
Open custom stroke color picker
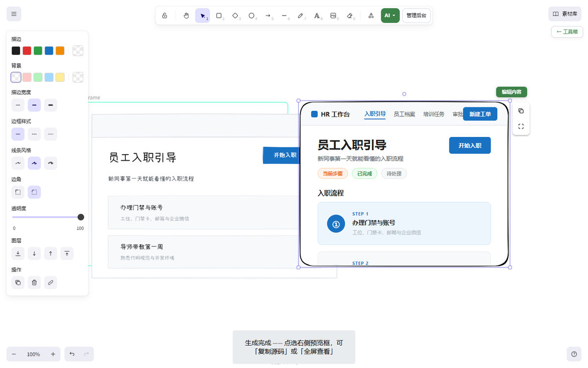[x=78, y=51]
